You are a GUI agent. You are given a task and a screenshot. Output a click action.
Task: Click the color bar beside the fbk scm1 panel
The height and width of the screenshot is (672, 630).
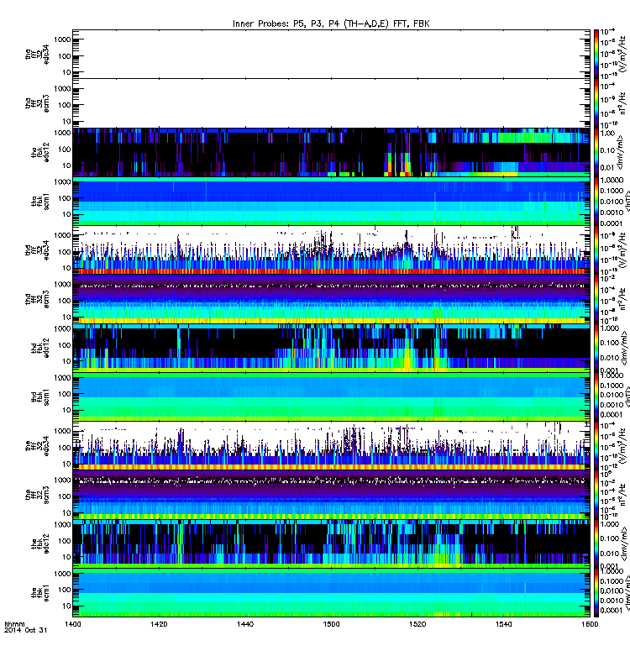(x=596, y=593)
